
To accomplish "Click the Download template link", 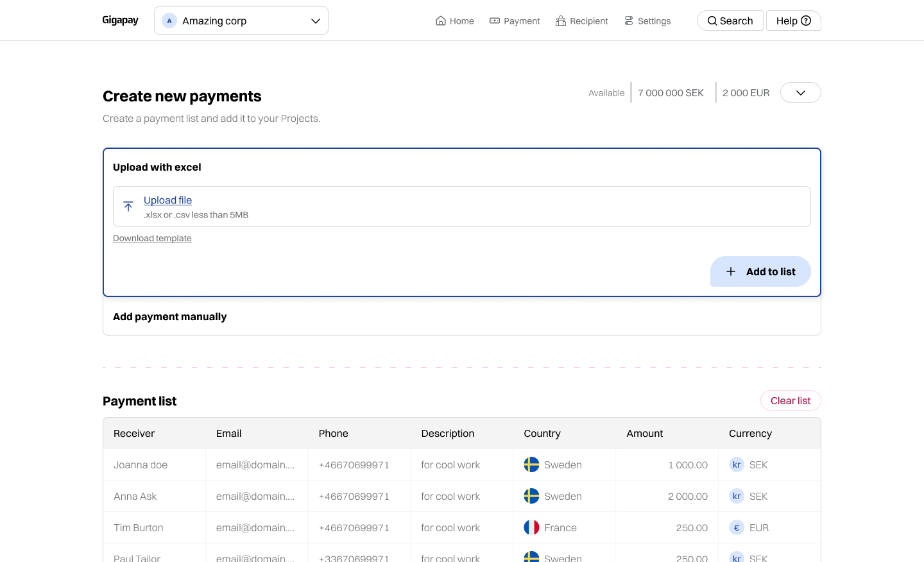I will (x=152, y=238).
